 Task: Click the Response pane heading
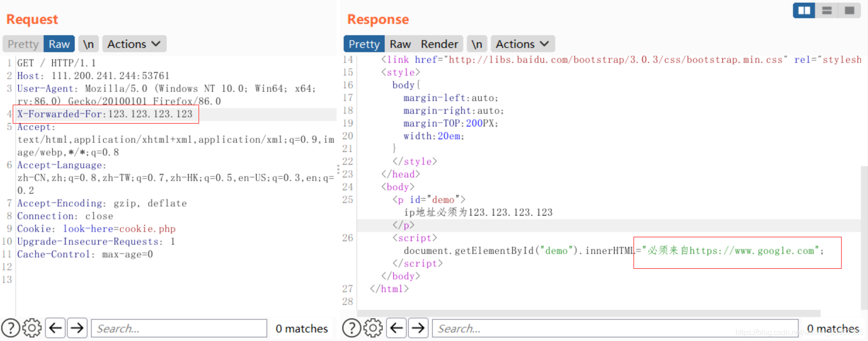click(x=378, y=19)
